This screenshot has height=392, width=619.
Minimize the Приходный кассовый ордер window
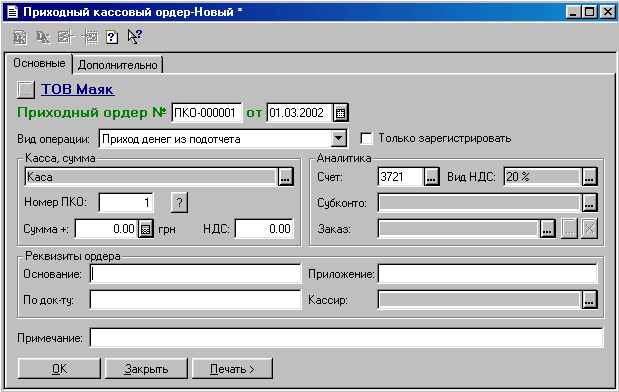click(x=574, y=12)
